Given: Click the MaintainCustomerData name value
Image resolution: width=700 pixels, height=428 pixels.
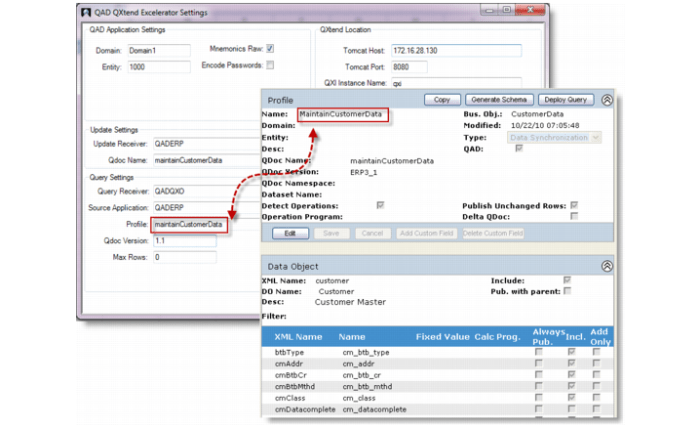Looking at the screenshot, I should point(342,114).
